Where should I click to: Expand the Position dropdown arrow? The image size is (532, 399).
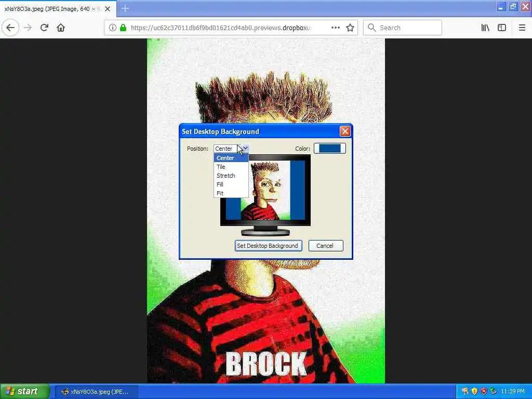pyautogui.click(x=246, y=148)
